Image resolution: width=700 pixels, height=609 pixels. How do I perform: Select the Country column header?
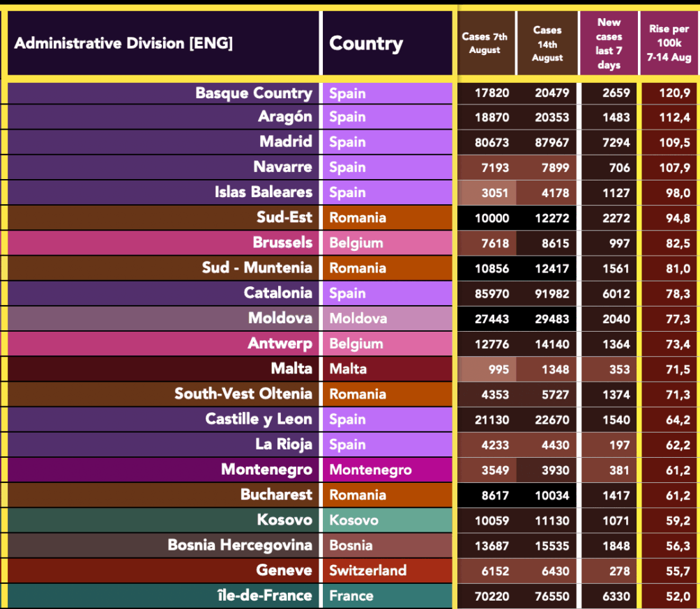pos(366,43)
